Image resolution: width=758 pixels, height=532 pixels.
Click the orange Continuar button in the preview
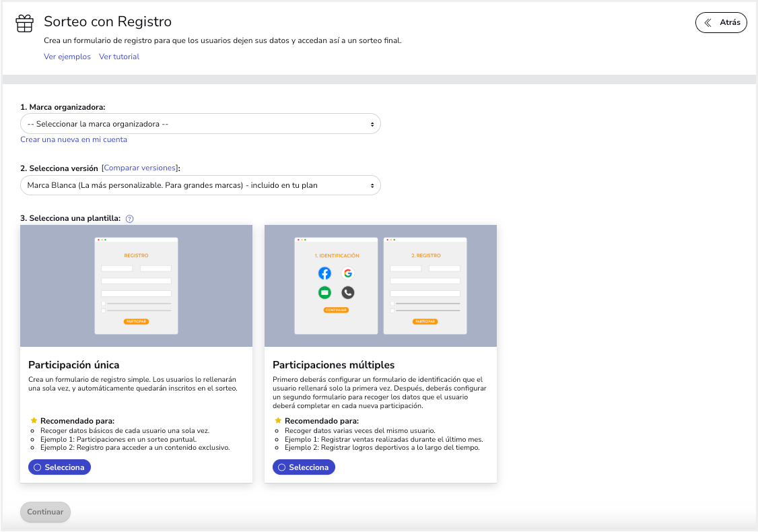(x=336, y=310)
